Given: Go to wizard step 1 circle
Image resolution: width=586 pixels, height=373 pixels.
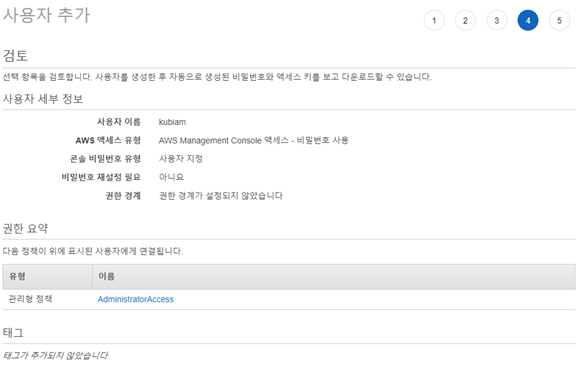Looking at the screenshot, I should (x=434, y=20).
